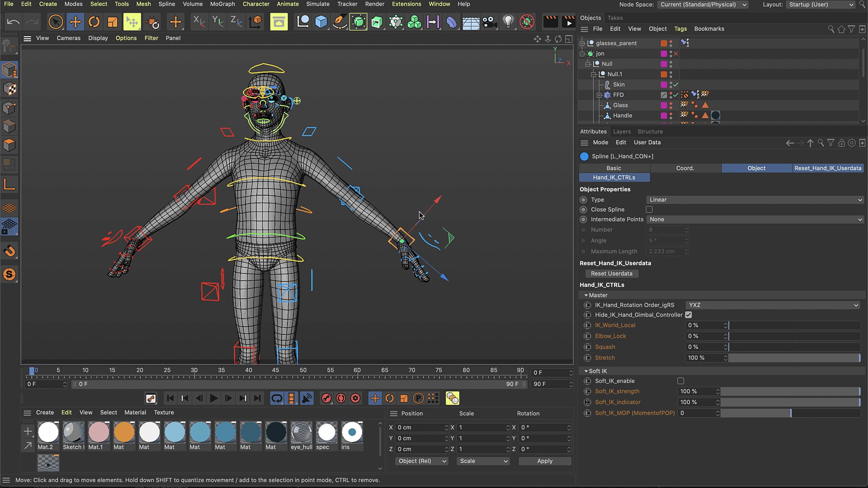Expand the glasses_parent tree node
Screen dimensions: 868x488
pyautogui.click(x=582, y=43)
